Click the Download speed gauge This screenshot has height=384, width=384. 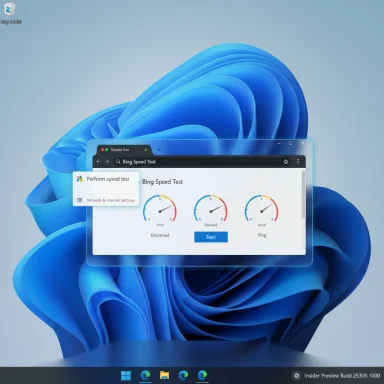click(x=160, y=208)
